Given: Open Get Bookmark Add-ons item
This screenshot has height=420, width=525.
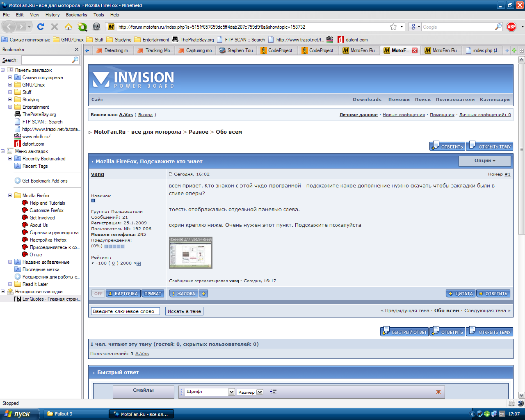Looking at the screenshot, I should click(41, 181).
